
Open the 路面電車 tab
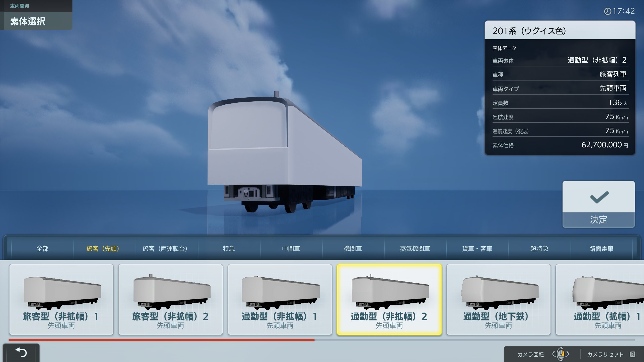tap(601, 249)
